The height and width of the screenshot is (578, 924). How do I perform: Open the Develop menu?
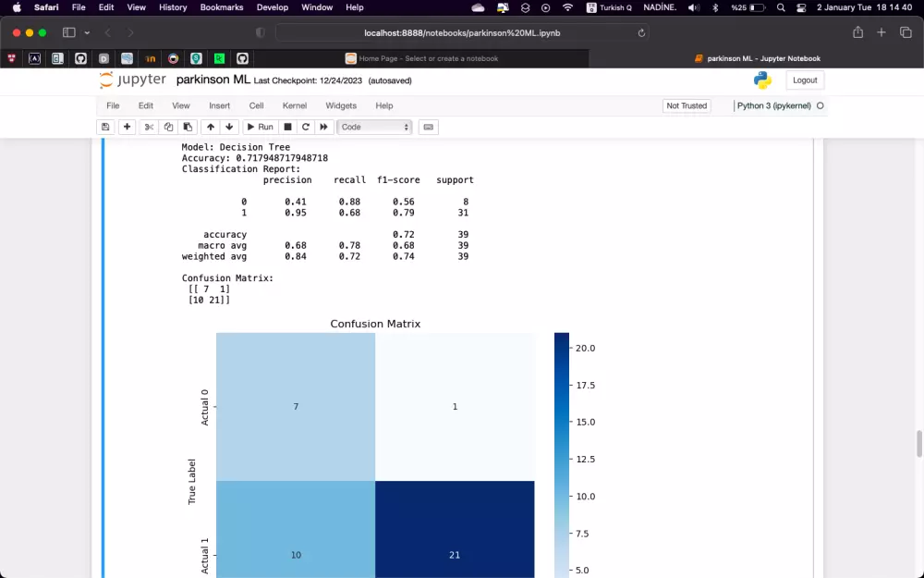(x=273, y=7)
